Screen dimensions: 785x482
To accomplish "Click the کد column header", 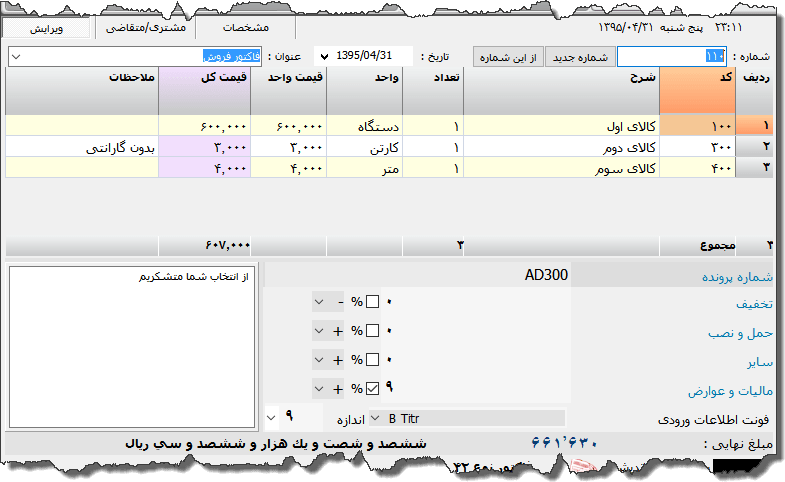I will pyautogui.click(x=697, y=91).
